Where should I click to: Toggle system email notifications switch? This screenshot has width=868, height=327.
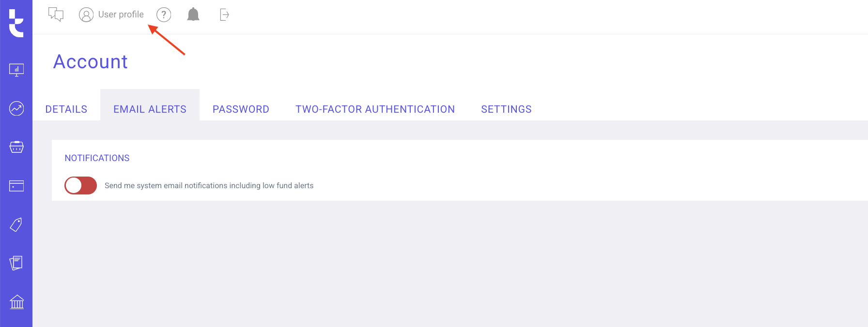pyautogui.click(x=81, y=185)
